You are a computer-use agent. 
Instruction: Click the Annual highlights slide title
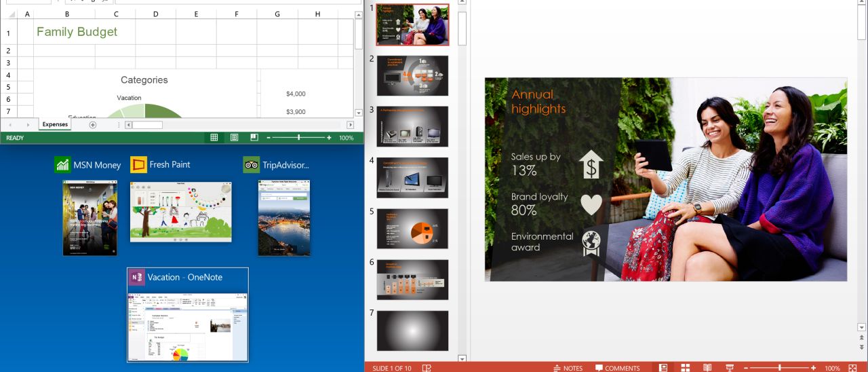coord(538,101)
